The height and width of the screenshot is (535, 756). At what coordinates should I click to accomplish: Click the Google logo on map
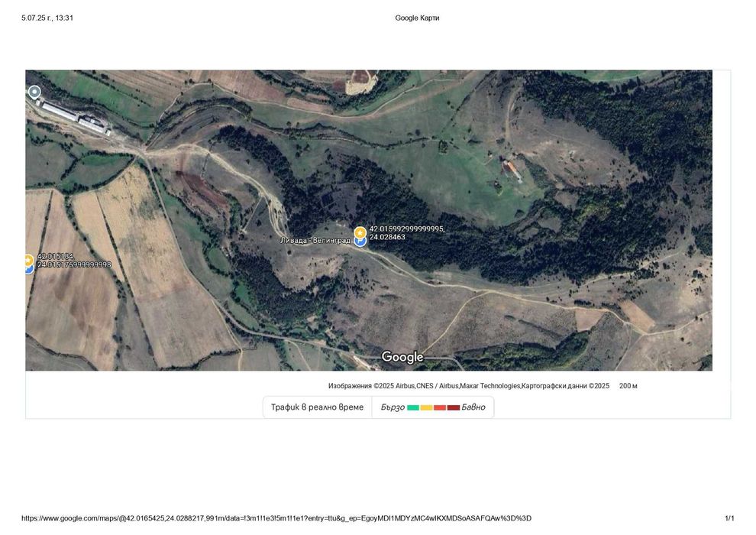click(x=402, y=357)
